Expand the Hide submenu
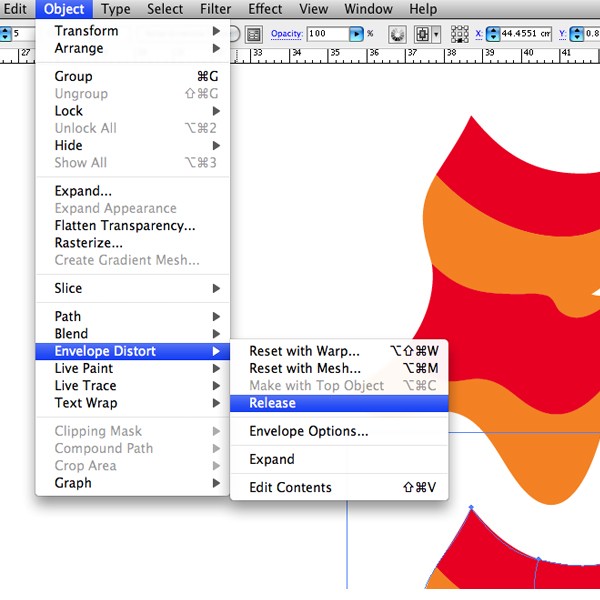Image resolution: width=600 pixels, height=600 pixels. [132, 145]
